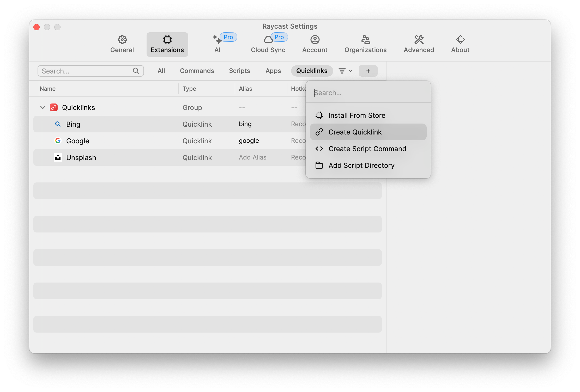Click the Type cell 'Group'
Viewport: 580px width, 392px height.
pos(192,108)
